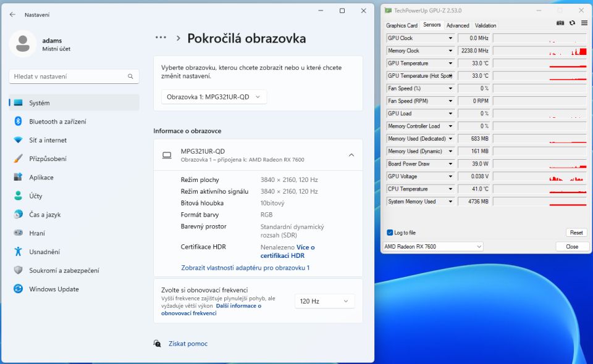Image resolution: width=593 pixels, height=364 pixels.
Task: Open the GPU Load sensor dropdown
Action: (x=450, y=114)
